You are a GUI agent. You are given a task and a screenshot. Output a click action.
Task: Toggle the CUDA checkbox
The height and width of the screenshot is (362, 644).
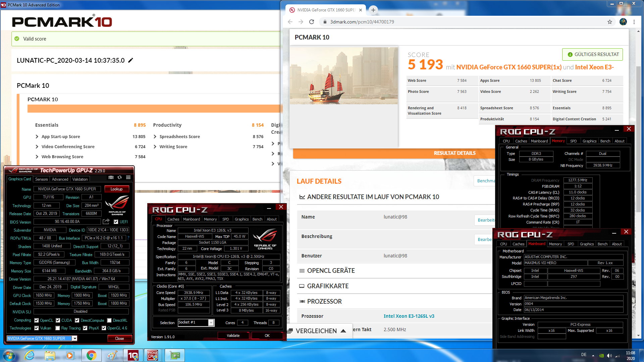tap(58, 320)
